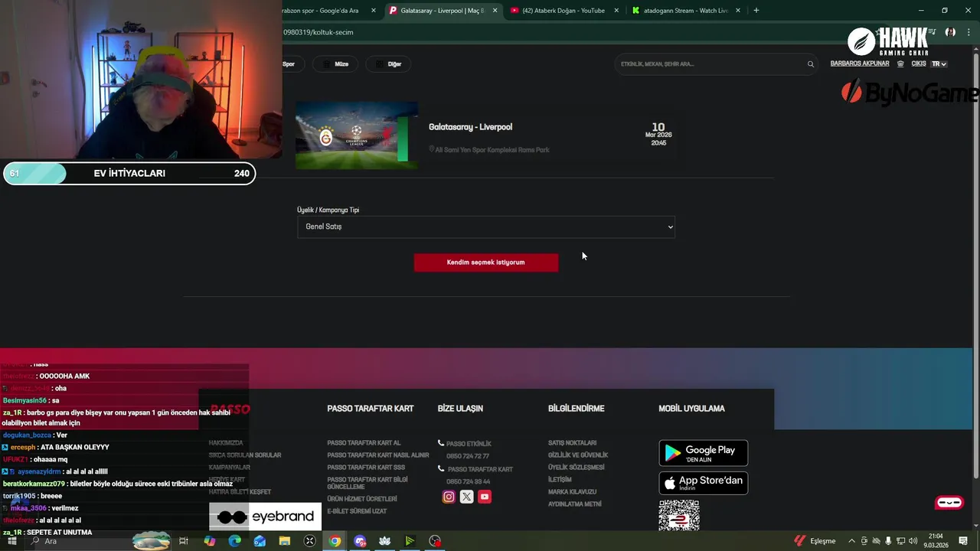Open a new browser tab
The height and width of the screenshot is (551, 980).
tap(756, 11)
